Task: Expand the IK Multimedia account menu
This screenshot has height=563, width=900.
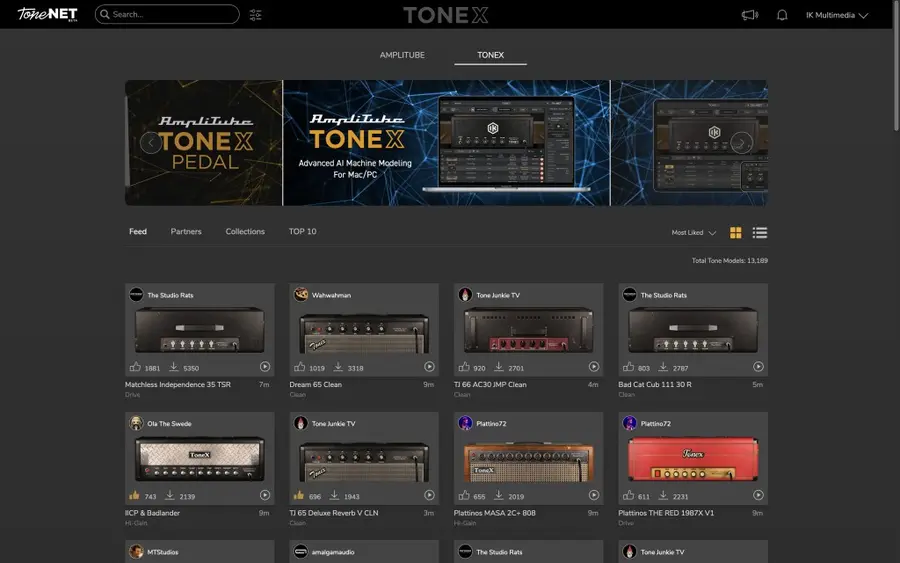Action: click(836, 15)
